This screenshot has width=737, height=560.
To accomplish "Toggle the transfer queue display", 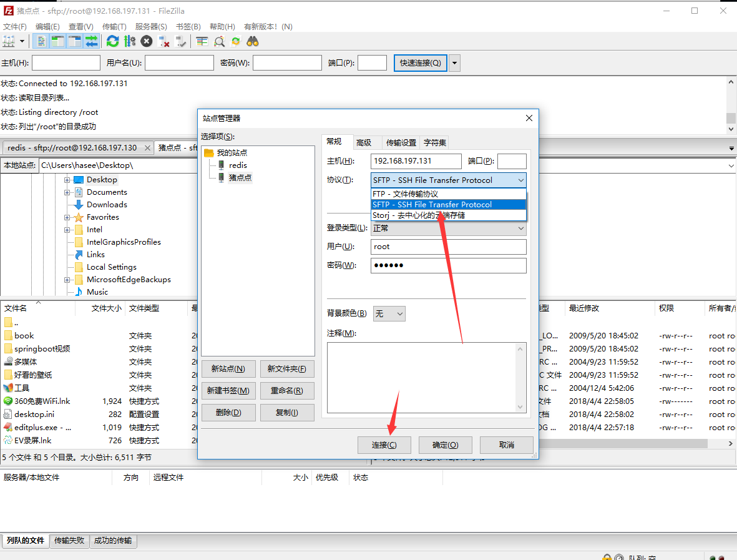I will pyautogui.click(x=92, y=41).
